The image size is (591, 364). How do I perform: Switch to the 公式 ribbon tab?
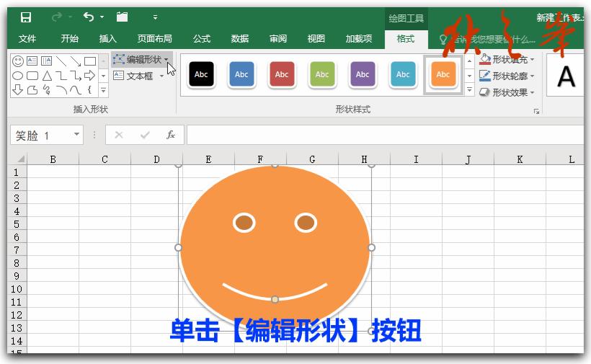202,38
